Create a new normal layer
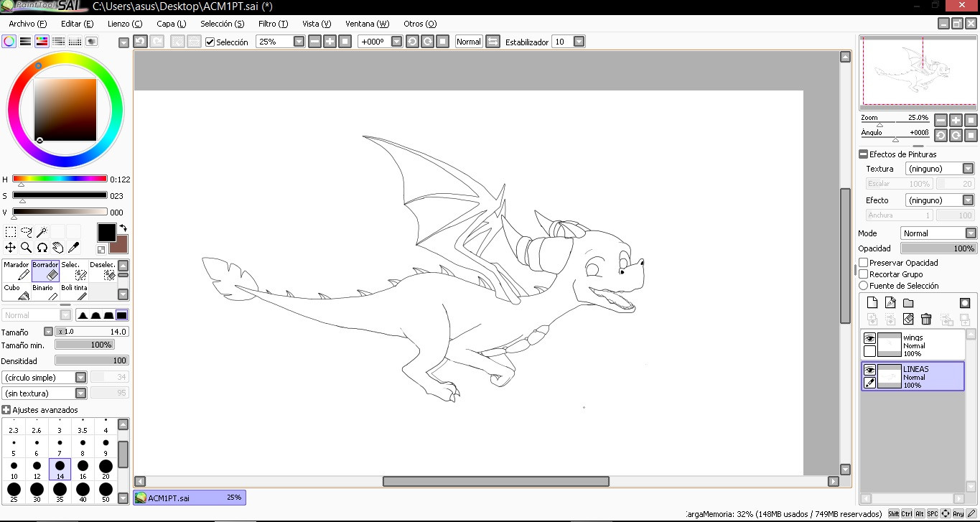Image resolution: width=980 pixels, height=522 pixels. click(872, 303)
